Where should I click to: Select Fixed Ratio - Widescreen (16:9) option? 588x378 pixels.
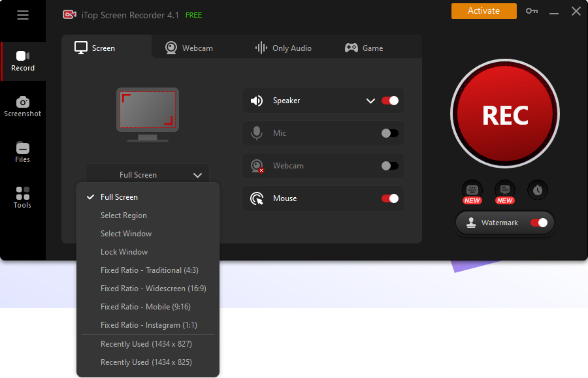pyautogui.click(x=153, y=288)
